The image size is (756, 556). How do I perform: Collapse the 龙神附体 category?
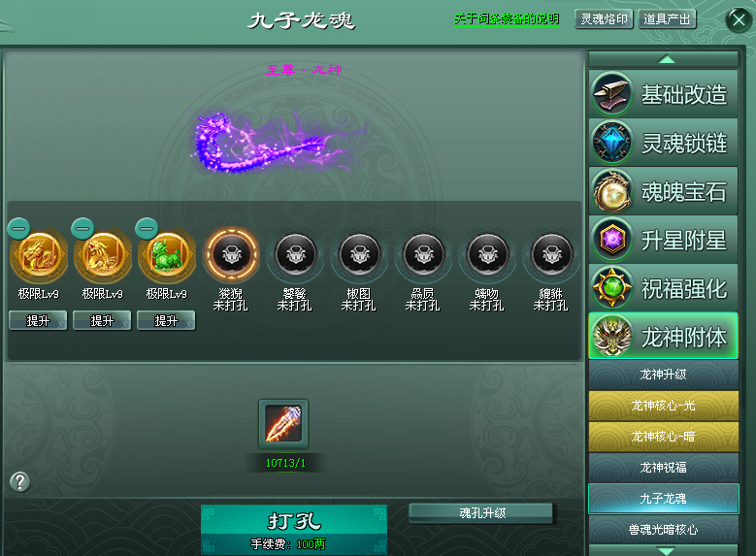tap(663, 336)
